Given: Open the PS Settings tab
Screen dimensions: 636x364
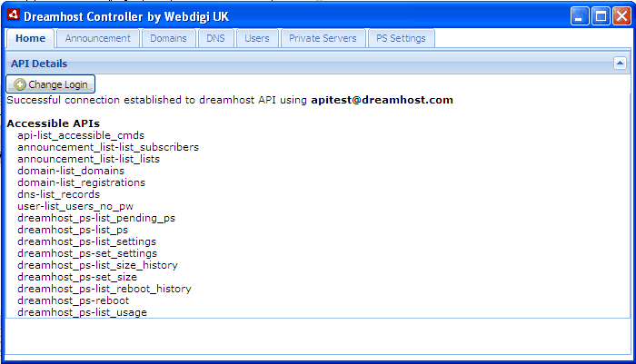Looking at the screenshot, I should click(x=401, y=38).
